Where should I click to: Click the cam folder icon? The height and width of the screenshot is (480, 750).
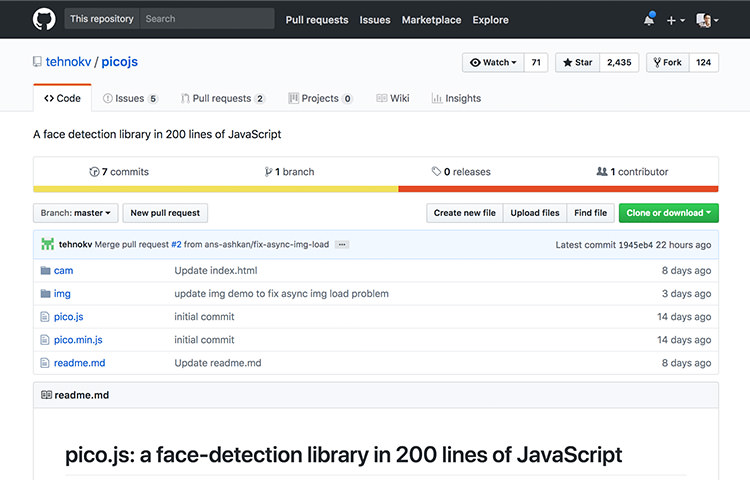coord(45,271)
